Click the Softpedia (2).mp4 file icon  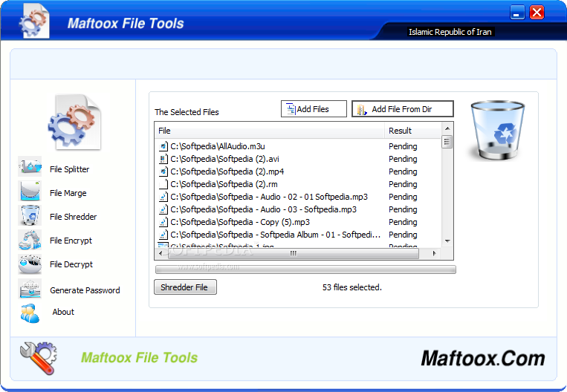[163, 171]
